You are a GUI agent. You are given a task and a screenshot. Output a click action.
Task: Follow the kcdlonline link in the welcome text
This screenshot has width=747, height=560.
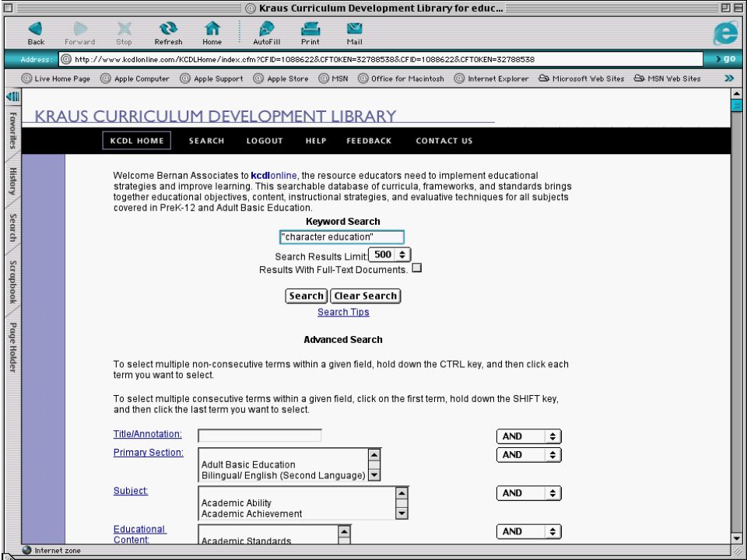273,175
